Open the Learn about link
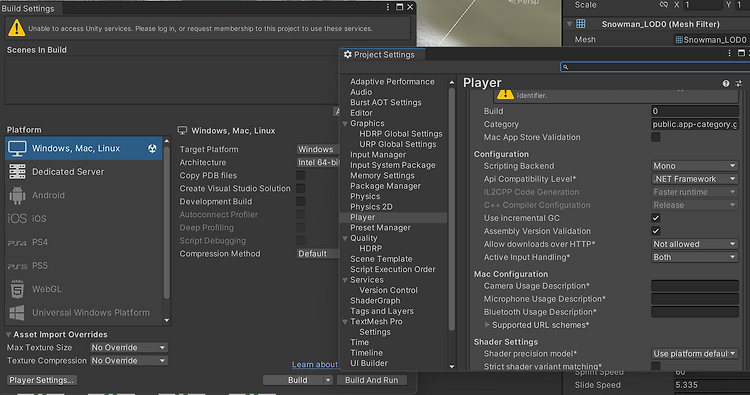 coord(315,364)
